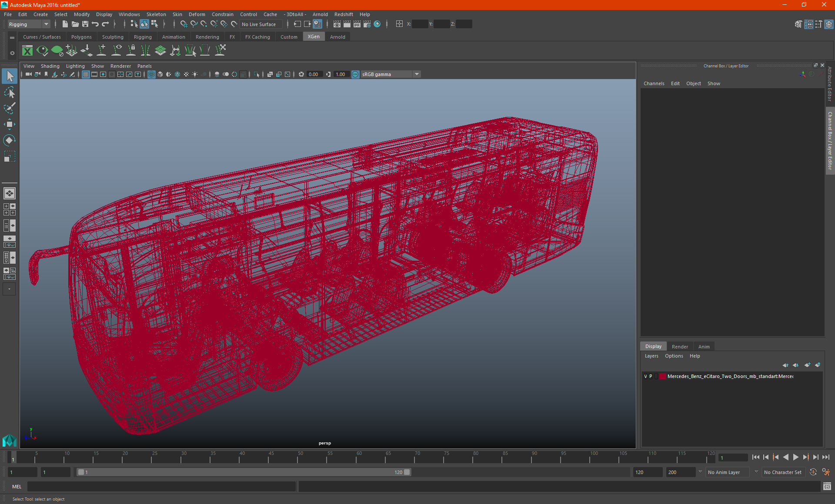This screenshot has width=835, height=504.
Task: Open the Attribute Editor side tab
Action: pos(830,84)
